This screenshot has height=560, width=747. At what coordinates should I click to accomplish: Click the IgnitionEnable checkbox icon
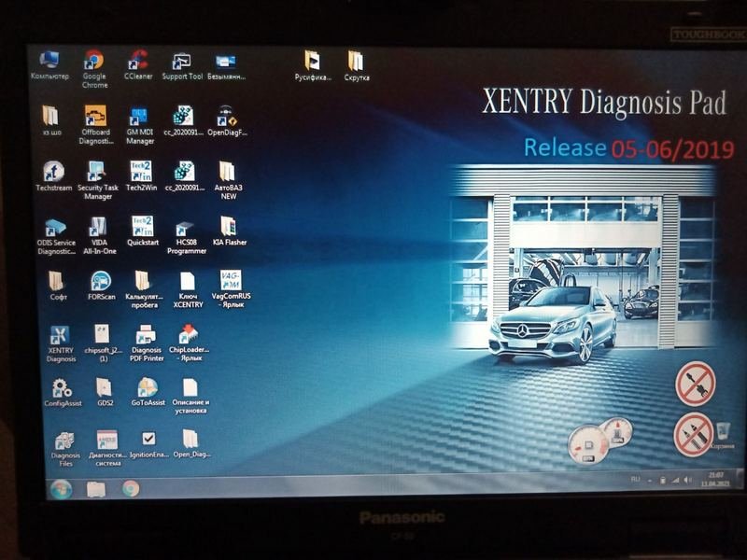[148, 439]
